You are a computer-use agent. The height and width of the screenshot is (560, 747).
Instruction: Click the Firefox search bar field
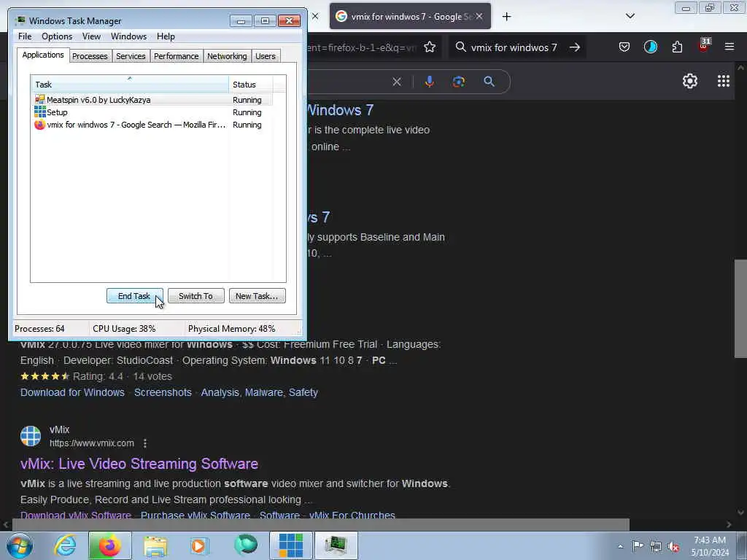tap(517, 47)
